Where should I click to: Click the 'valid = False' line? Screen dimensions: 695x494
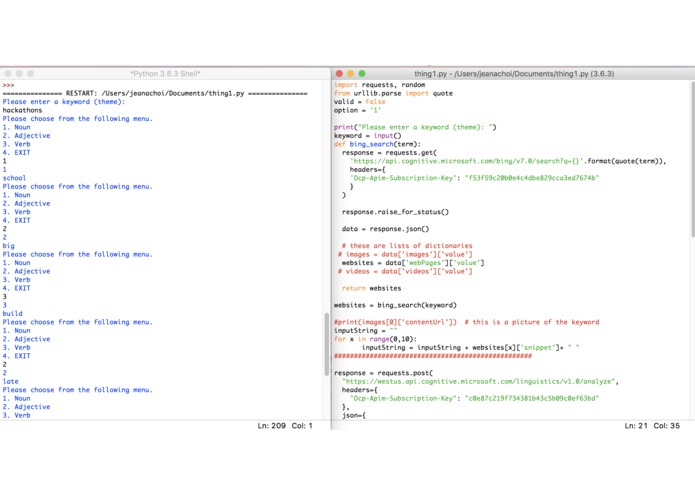[x=359, y=102]
